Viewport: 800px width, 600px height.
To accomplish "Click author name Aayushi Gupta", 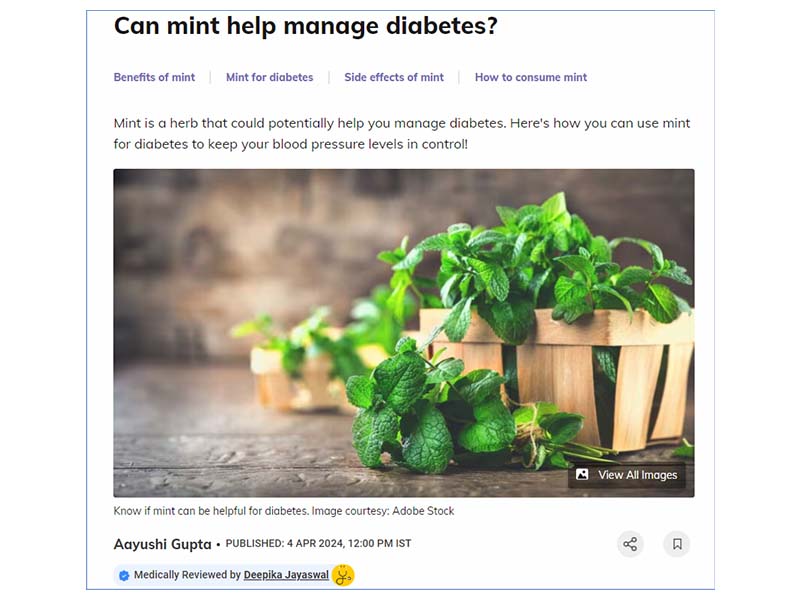I will (162, 544).
